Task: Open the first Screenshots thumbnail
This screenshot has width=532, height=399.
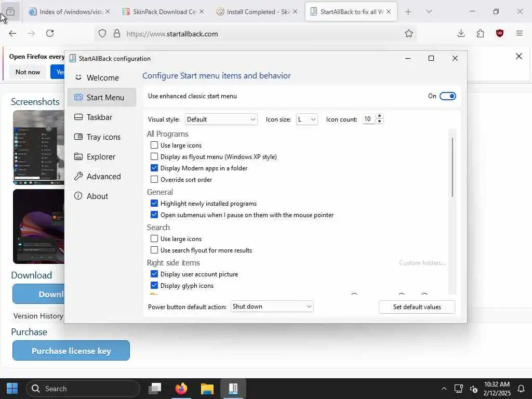Action: click(38, 147)
